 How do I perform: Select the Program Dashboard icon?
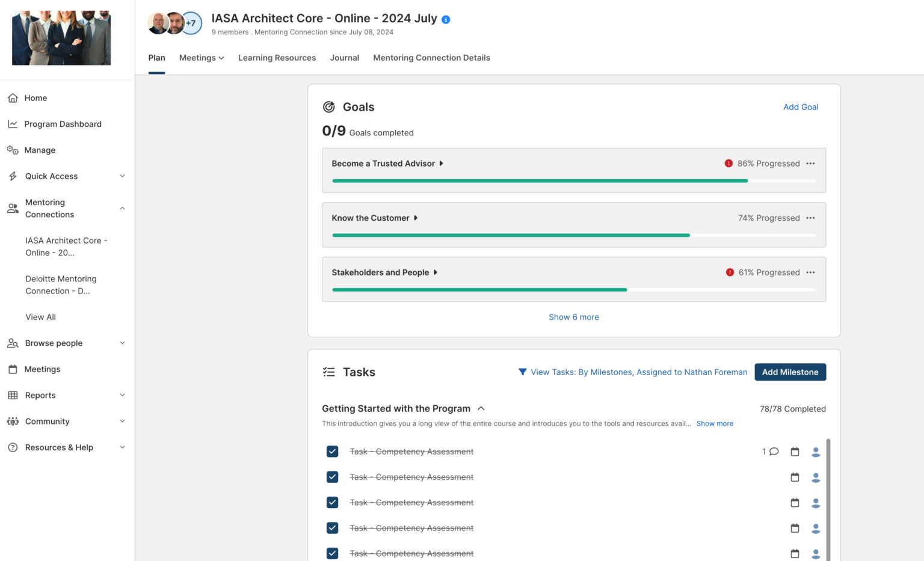click(13, 124)
